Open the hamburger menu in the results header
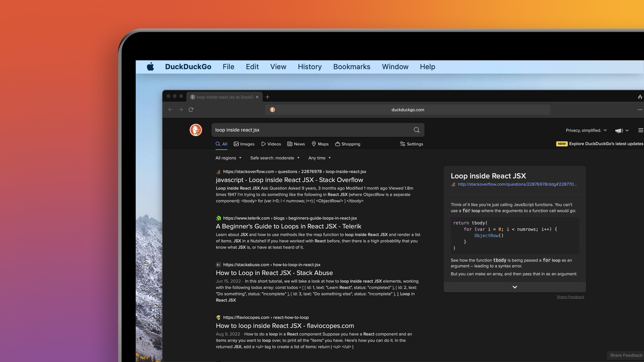This screenshot has height=362, width=644. (640, 130)
